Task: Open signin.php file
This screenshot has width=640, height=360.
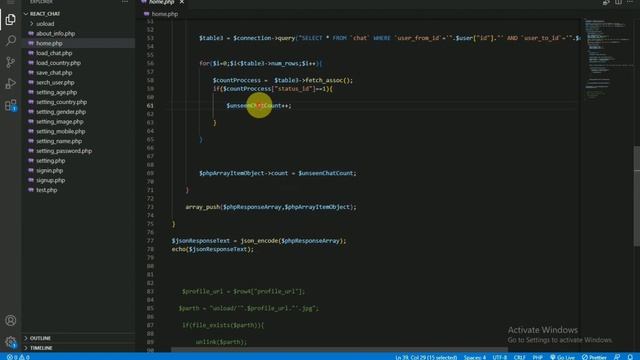Action: (x=49, y=171)
